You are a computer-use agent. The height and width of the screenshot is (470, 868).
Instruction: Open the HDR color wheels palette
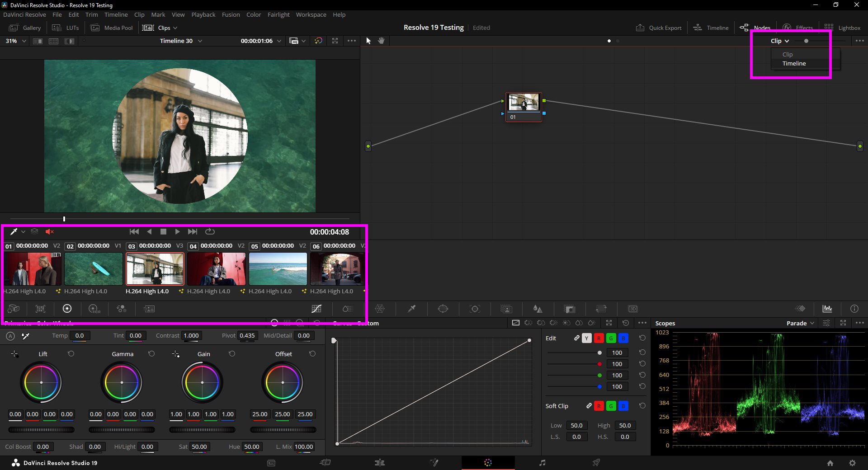pos(94,309)
